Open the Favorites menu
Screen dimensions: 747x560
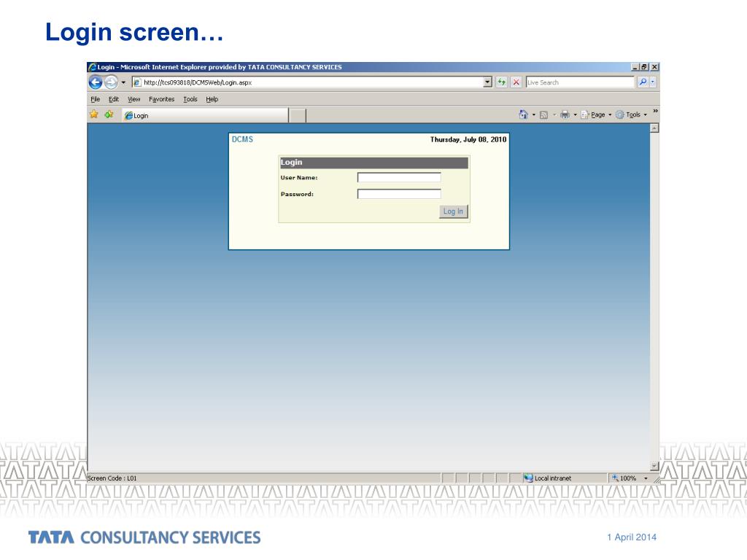pyautogui.click(x=161, y=99)
